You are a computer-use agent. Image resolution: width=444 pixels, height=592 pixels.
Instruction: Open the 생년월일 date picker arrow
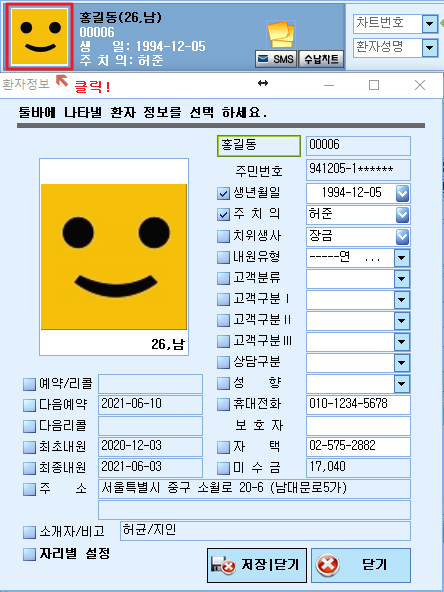click(x=402, y=194)
